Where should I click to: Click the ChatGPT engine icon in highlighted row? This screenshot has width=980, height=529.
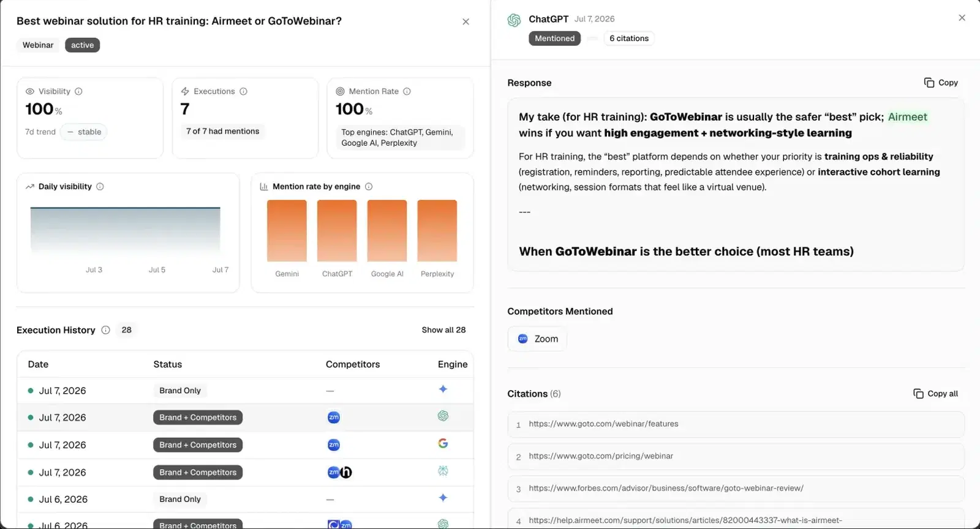443,416
